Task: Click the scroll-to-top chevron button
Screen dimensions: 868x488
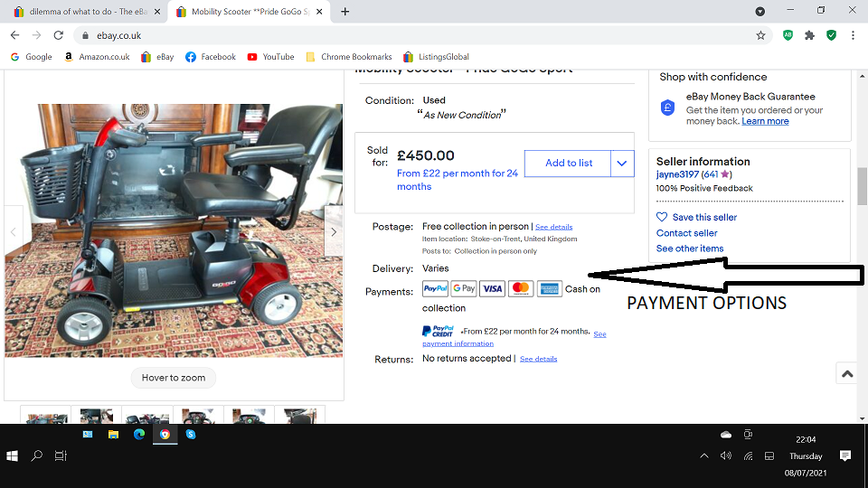Action: tap(847, 374)
